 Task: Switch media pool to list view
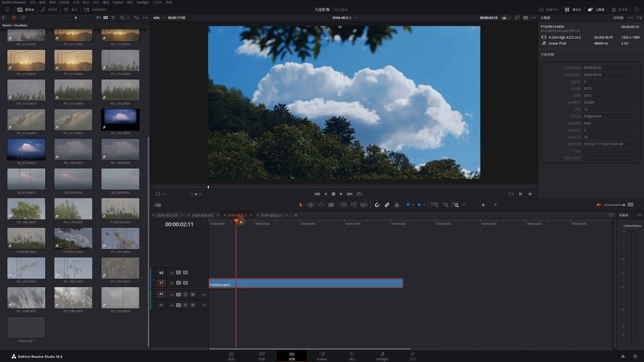pos(113,18)
